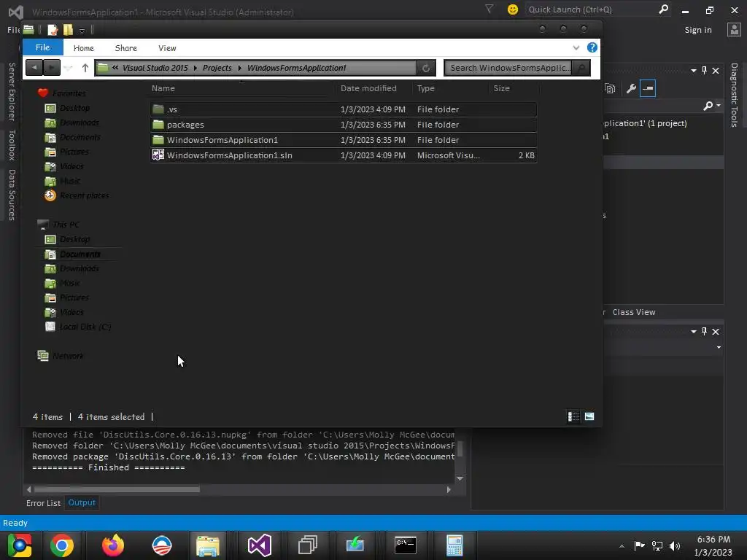Refresh the current folder in address bar
This screenshot has height=560, width=747.
426,68
